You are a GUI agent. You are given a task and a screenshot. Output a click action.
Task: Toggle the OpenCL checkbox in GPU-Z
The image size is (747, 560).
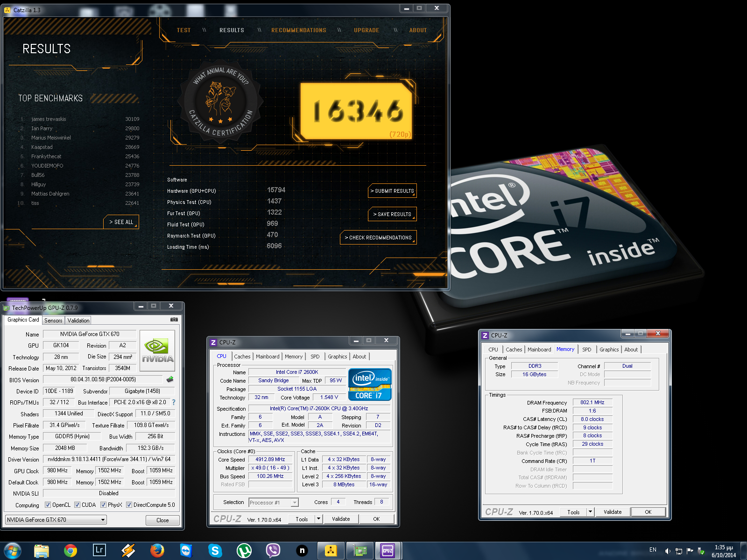pos(48,505)
